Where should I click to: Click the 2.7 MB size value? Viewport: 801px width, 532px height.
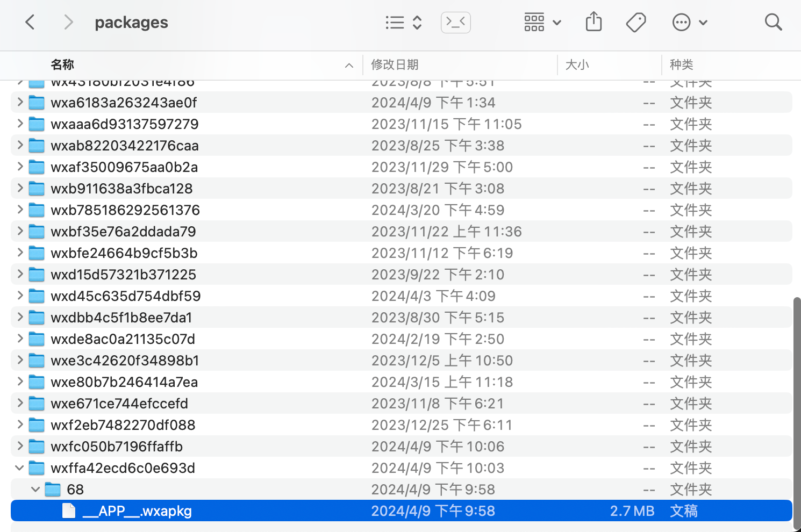632,511
